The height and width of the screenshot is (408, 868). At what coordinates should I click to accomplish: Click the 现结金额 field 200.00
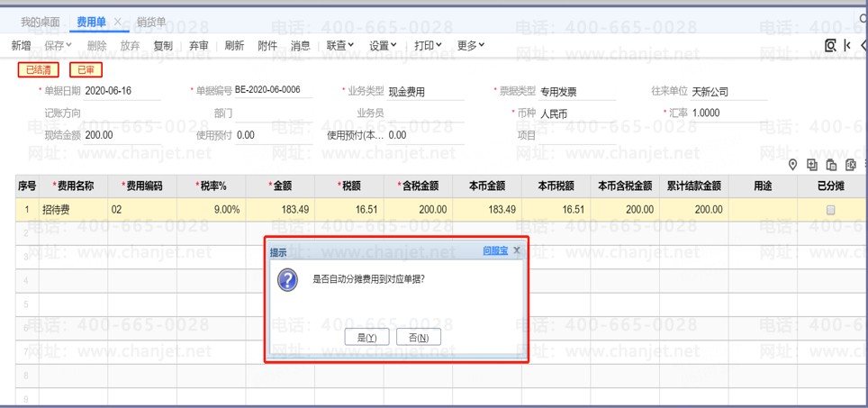tap(122, 136)
